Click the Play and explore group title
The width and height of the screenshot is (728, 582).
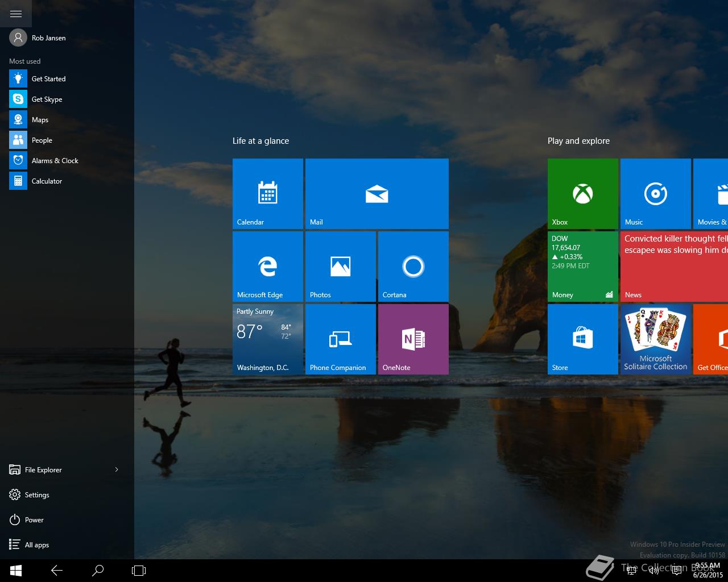[578, 141]
